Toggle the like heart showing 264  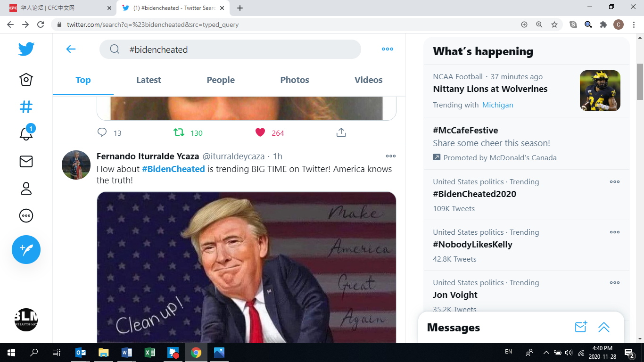point(260,133)
